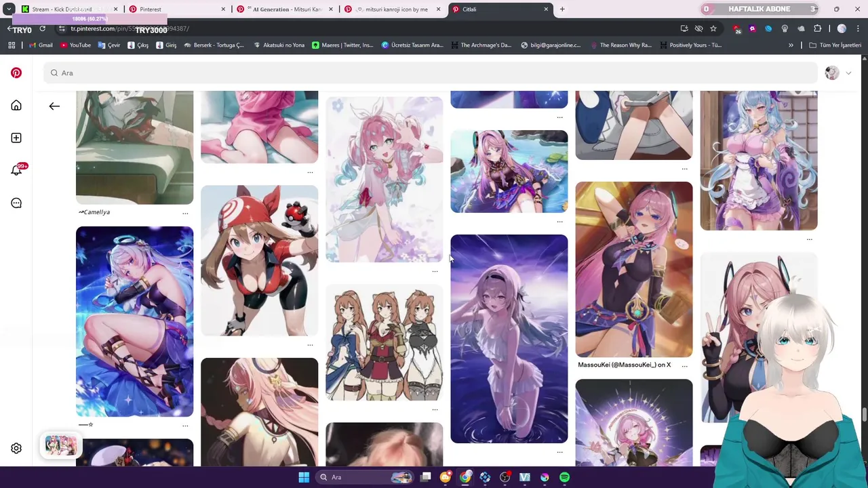This screenshot has width=868, height=488.
Task: Go to the Home feed icon
Action: pyautogui.click(x=16, y=105)
